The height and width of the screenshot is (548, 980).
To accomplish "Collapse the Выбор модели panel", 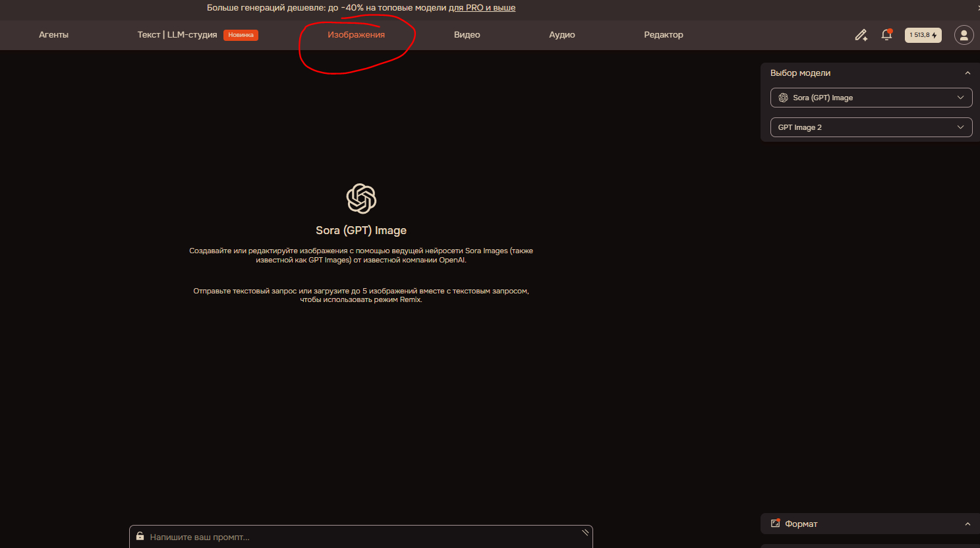I will pos(967,73).
